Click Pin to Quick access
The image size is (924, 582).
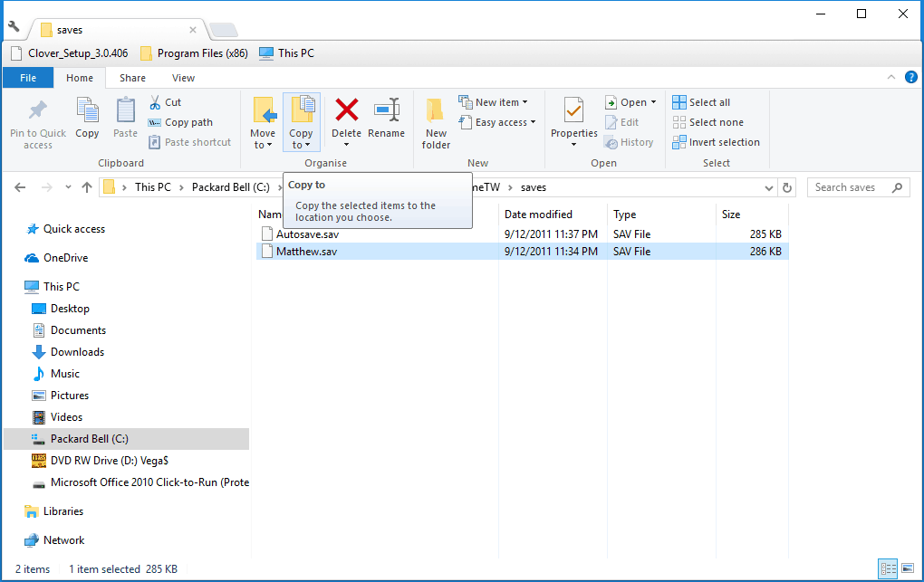click(38, 123)
